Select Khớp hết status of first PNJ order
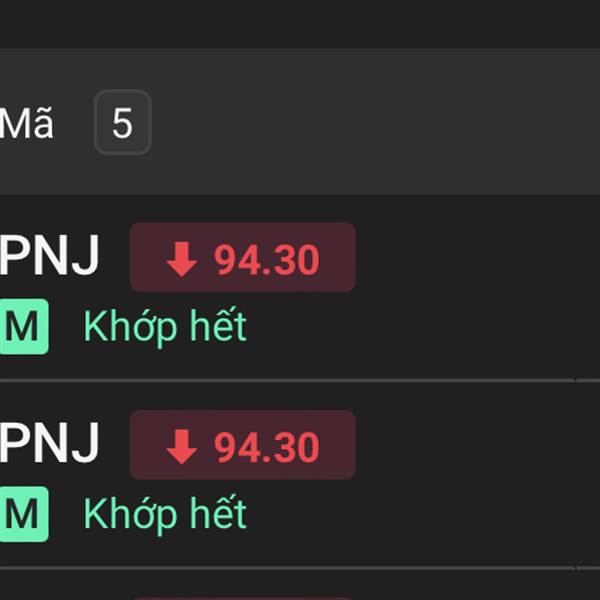This screenshot has height=600, width=600. coord(165,326)
